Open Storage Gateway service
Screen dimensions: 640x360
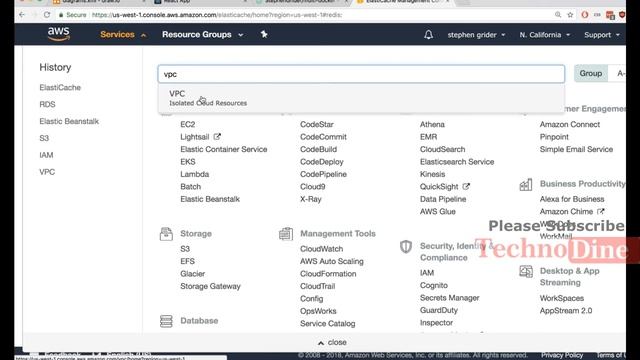(210, 286)
